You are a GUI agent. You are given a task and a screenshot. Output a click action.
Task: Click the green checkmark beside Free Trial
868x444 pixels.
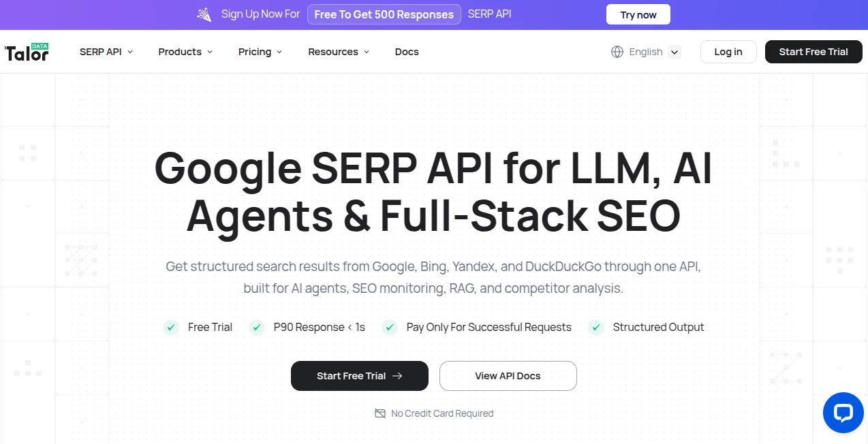click(171, 328)
